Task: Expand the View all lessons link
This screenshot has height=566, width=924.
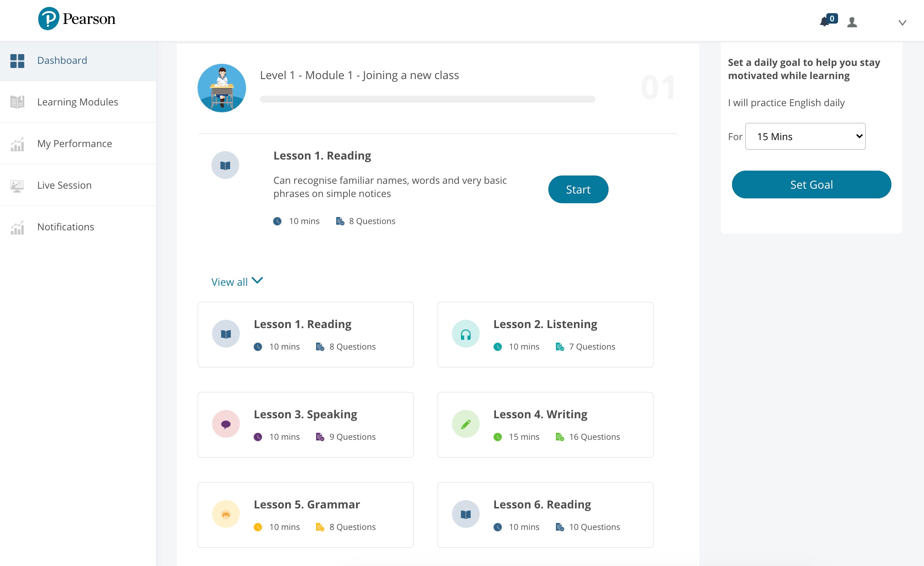Action: tap(237, 282)
